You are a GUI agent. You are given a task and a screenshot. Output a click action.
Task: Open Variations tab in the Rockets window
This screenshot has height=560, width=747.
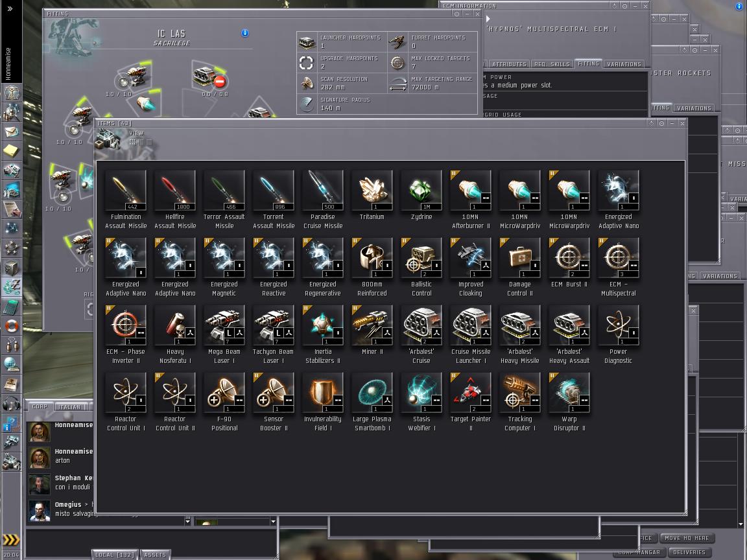point(694,108)
